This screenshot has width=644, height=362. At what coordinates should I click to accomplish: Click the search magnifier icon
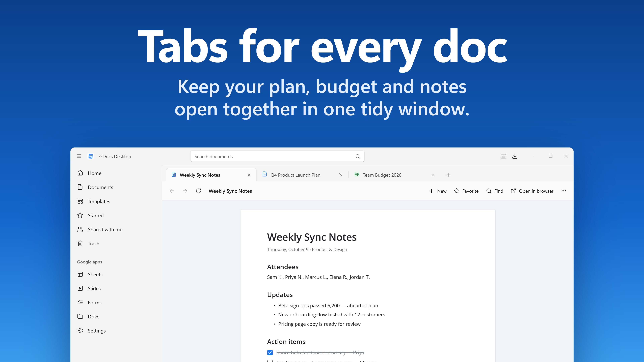pyautogui.click(x=358, y=156)
